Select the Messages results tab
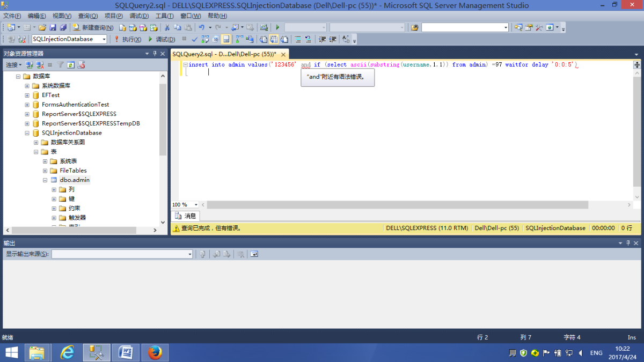The image size is (644, 362). (x=185, y=216)
